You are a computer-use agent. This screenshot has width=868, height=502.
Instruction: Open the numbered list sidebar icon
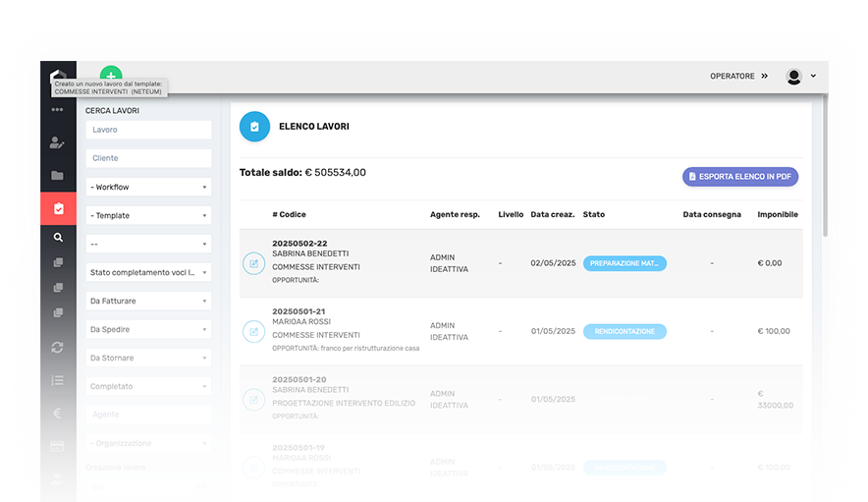coord(58,380)
